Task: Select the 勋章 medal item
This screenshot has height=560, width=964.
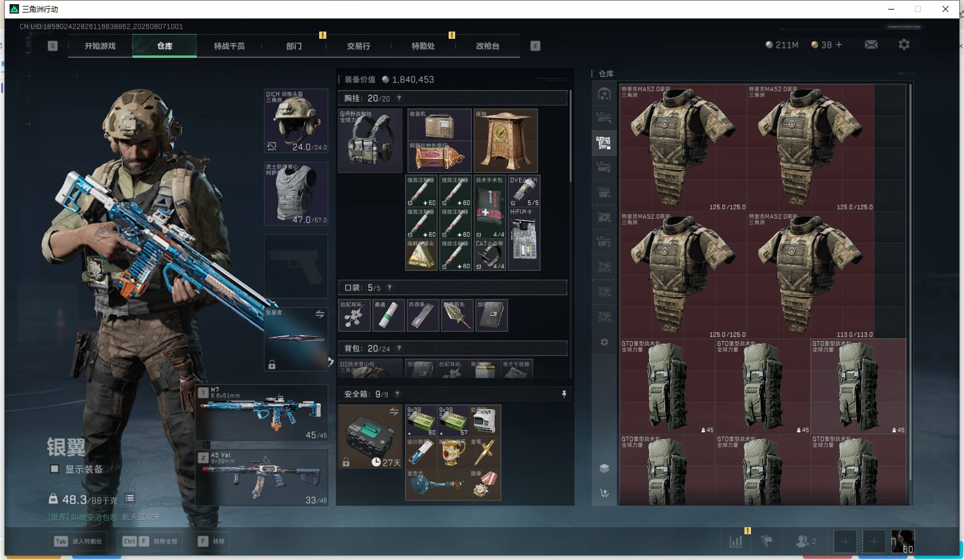Action: [x=485, y=484]
